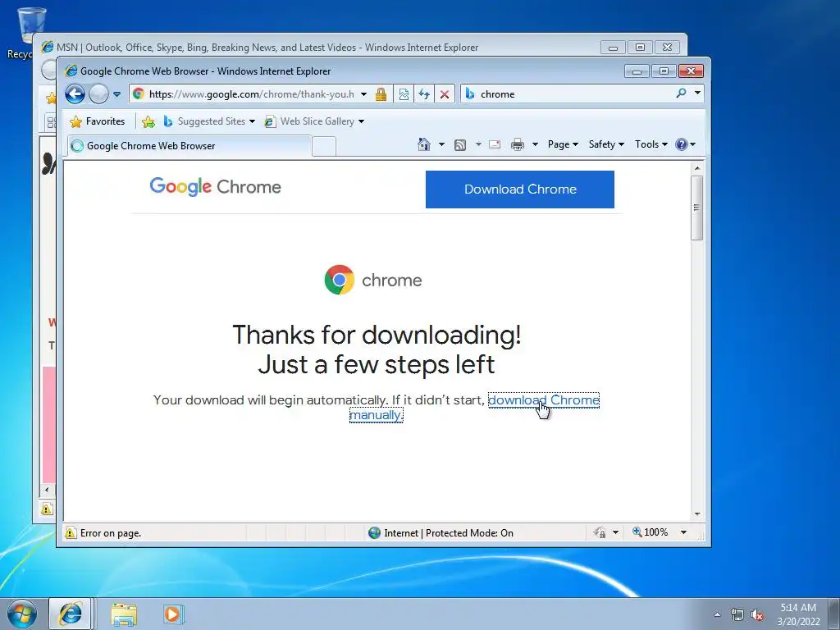Click the scrollbar up arrow
The width and height of the screenshot is (840, 630).
click(x=697, y=168)
